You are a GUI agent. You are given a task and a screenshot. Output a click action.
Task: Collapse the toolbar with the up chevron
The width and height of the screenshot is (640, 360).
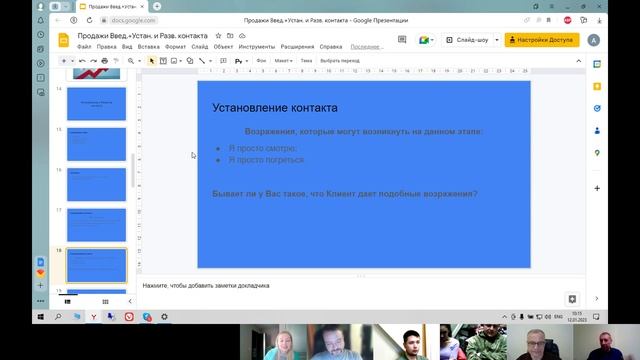(579, 61)
